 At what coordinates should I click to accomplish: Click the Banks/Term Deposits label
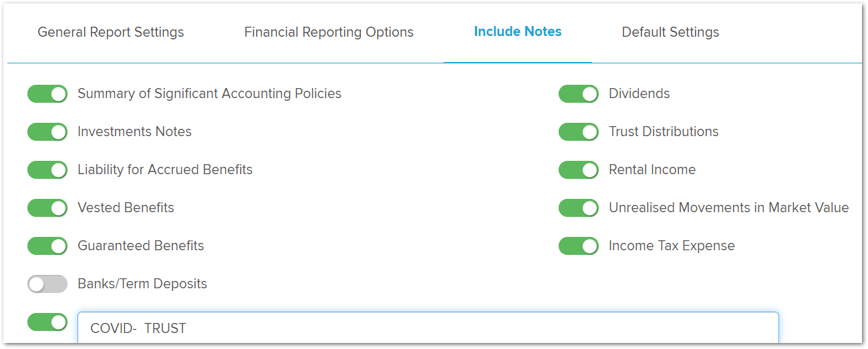click(x=142, y=284)
